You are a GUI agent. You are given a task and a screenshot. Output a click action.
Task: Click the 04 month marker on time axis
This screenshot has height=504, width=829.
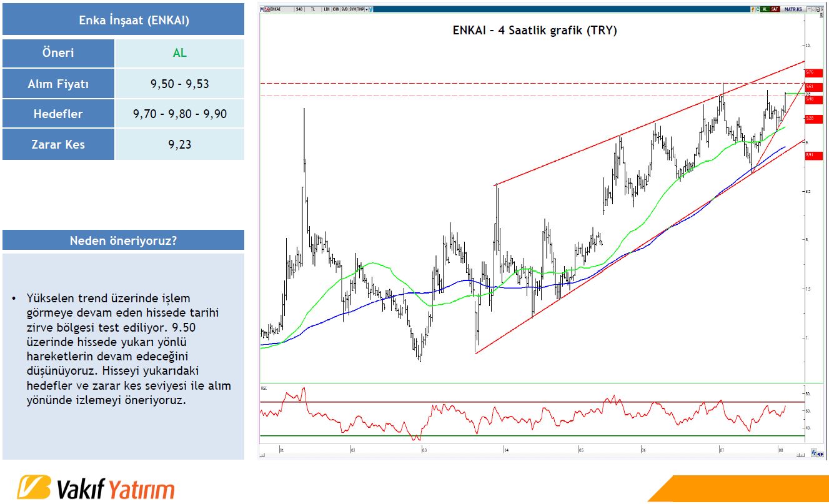507,450
